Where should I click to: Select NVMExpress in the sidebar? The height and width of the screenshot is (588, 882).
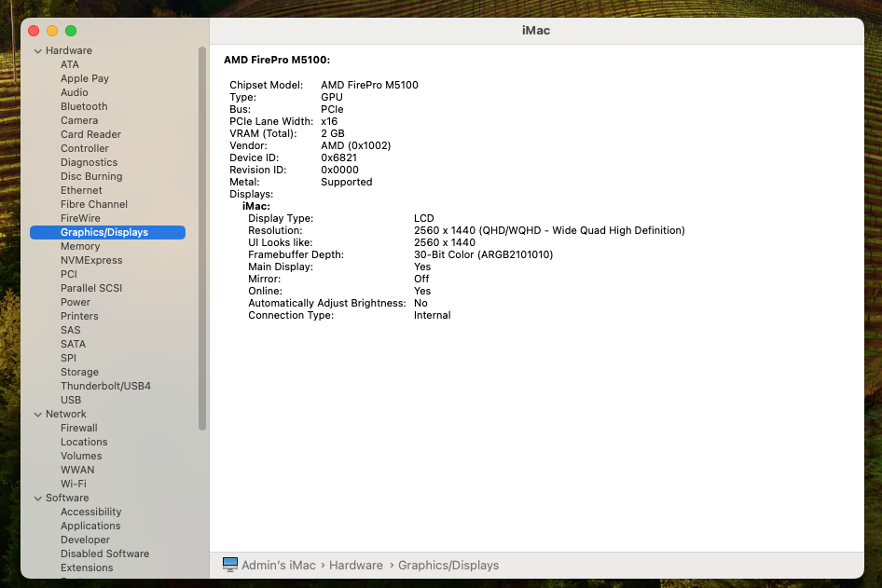pyautogui.click(x=91, y=260)
